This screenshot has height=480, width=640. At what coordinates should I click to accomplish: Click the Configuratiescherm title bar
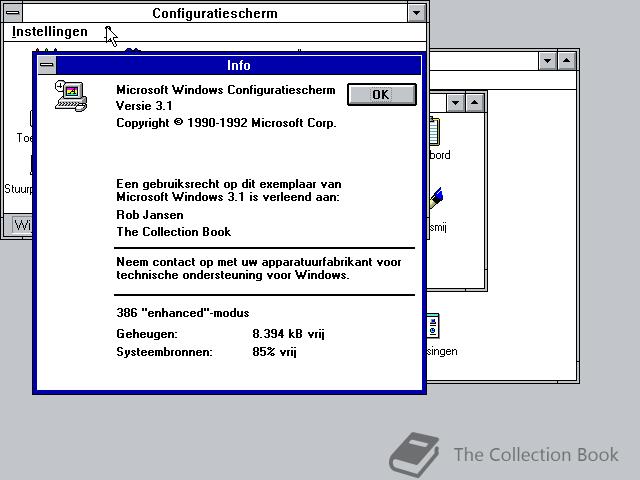215,13
